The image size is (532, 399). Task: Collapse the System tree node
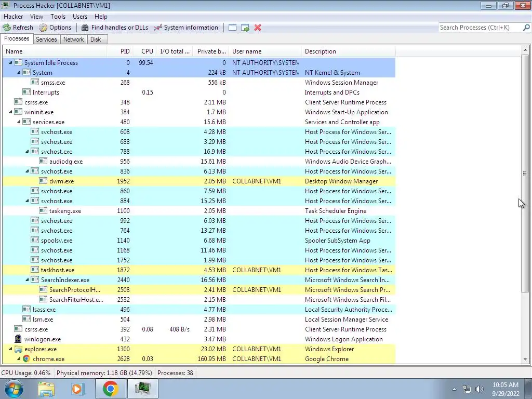19,73
